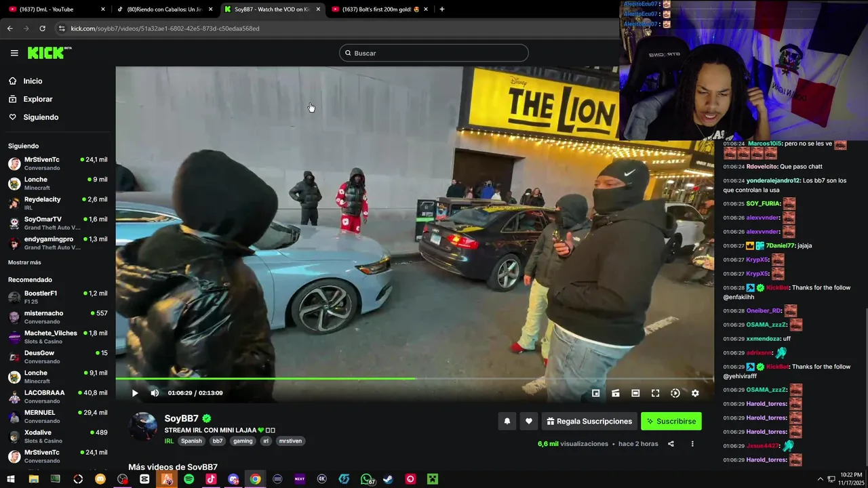Open playback speed control
868x488 pixels.
(x=675, y=393)
